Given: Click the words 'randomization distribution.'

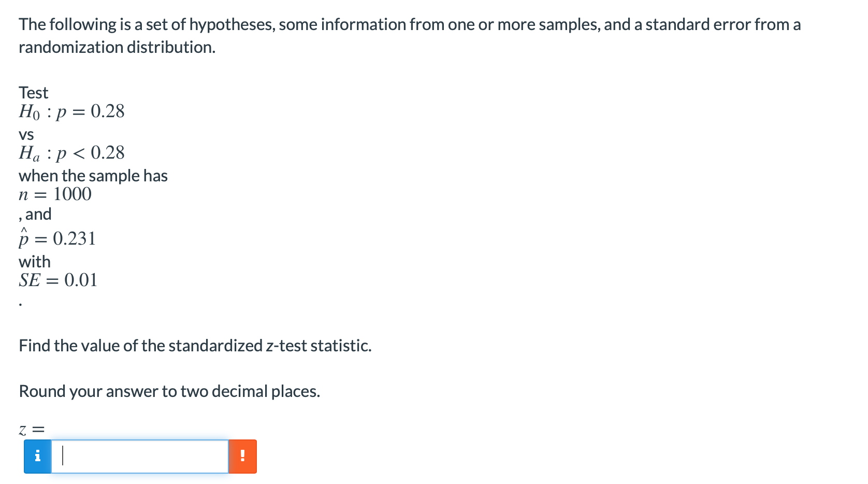Looking at the screenshot, I should (117, 47).
